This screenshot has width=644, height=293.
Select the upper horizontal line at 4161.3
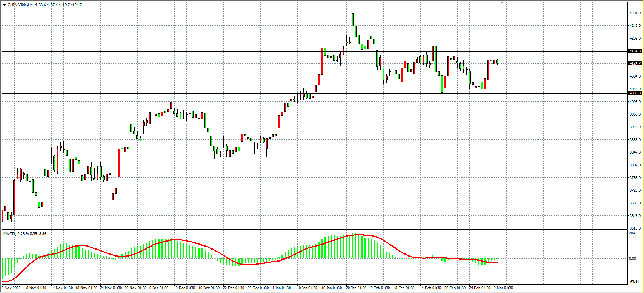[x=231, y=51]
